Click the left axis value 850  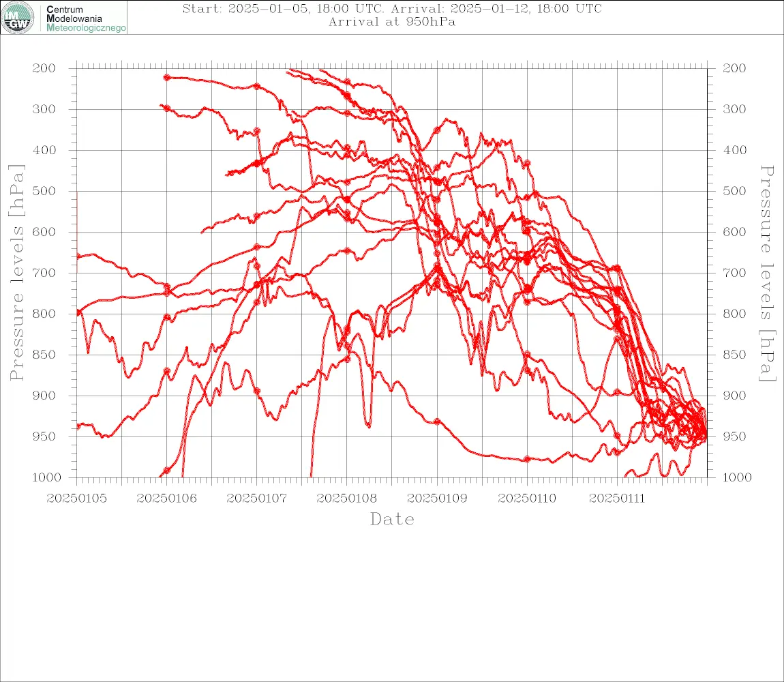(44, 355)
